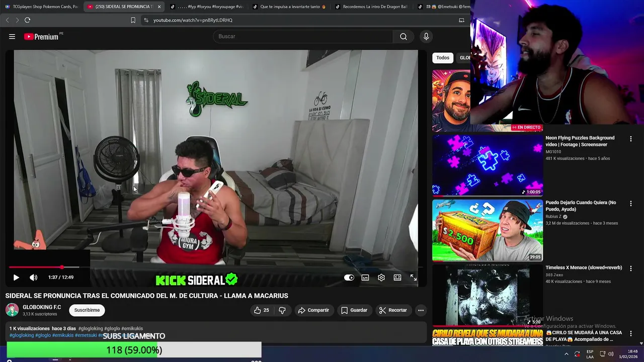This screenshot has width=644, height=362.
Task: Click hashtag #glogloking in description
Action: 22,335
